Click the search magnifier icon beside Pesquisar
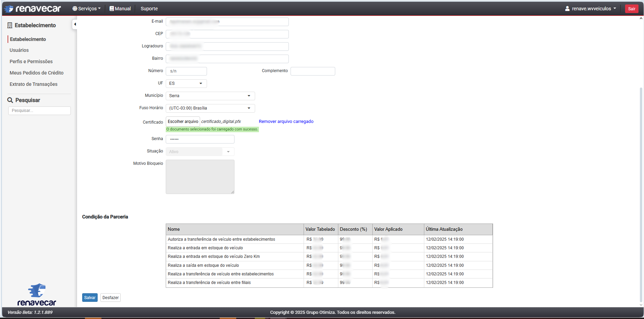644x319 pixels. [x=10, y=100]
